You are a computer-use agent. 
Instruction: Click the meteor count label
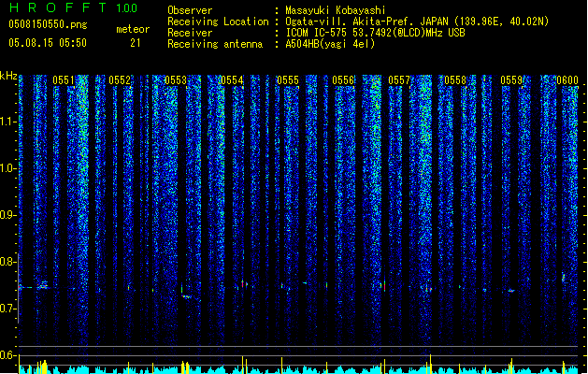tap(133, 29)
